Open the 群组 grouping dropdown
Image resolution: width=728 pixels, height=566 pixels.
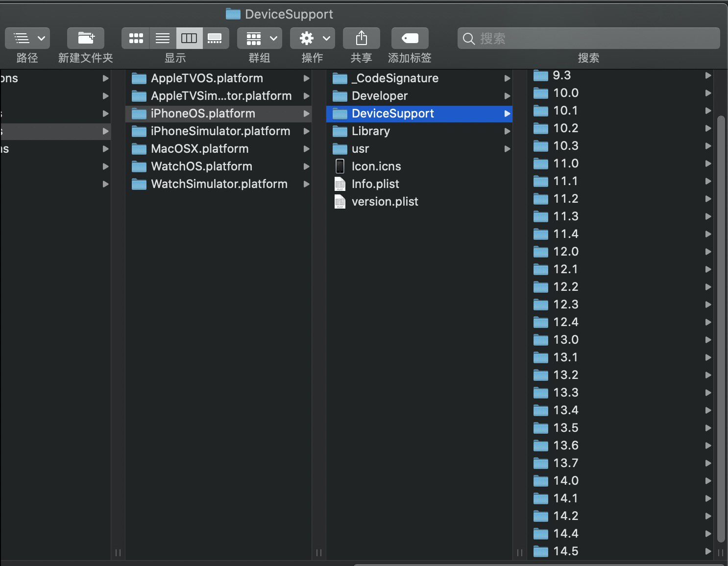coord(259,38)
